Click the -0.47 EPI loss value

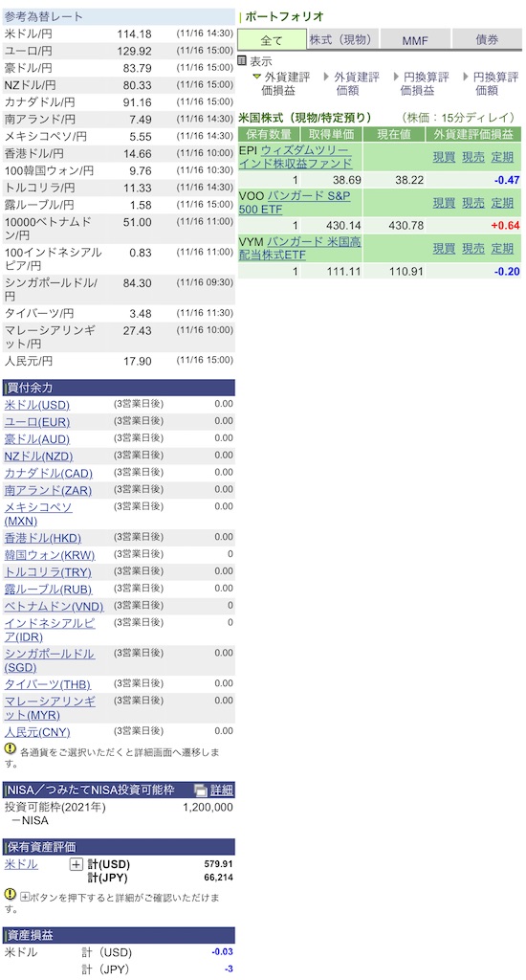(x=507, y=180)
